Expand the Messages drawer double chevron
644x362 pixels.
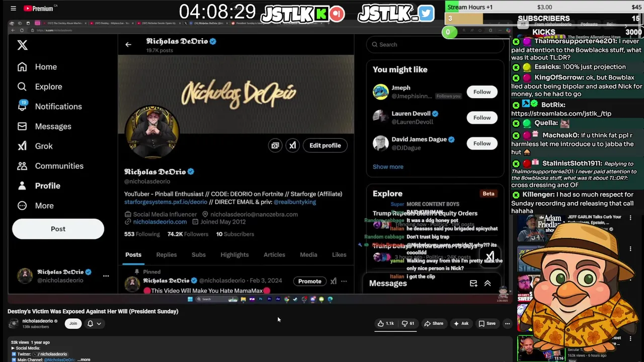pos(488,284)
